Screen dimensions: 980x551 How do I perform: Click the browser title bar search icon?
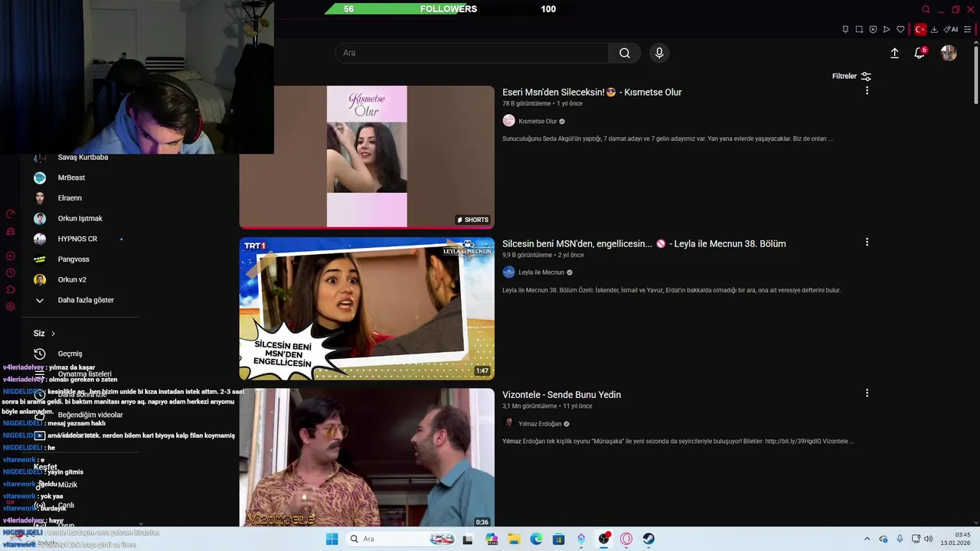coord(926,9)
